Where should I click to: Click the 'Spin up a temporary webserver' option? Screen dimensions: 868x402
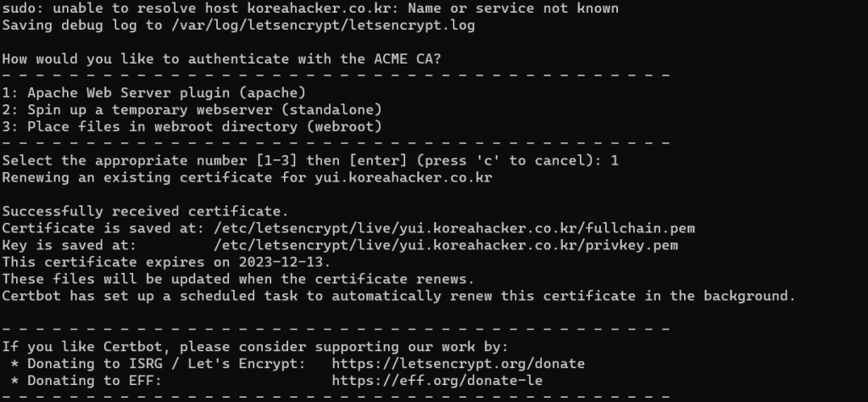tap(192, 109)
